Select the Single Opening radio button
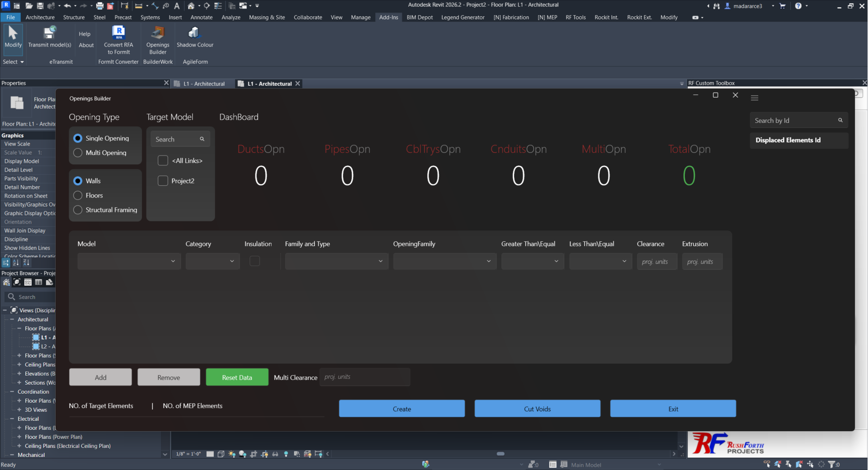 tap(78, 138)
